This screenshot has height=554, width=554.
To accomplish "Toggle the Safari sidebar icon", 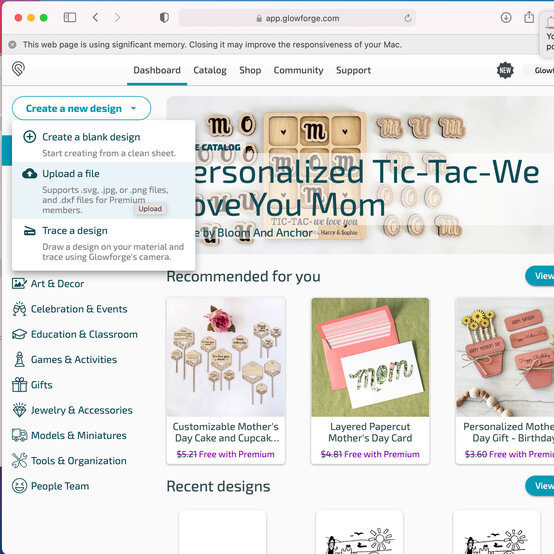I will 70,17.
